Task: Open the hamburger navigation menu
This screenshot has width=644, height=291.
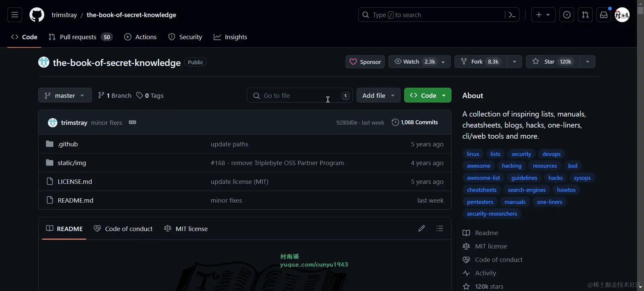Action: [15, 15]
